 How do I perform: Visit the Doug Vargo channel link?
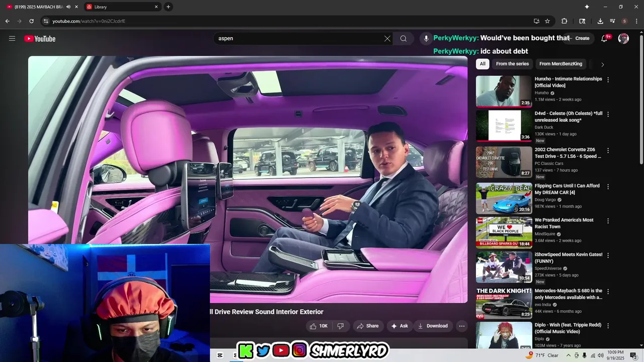(x=545, y=200)
